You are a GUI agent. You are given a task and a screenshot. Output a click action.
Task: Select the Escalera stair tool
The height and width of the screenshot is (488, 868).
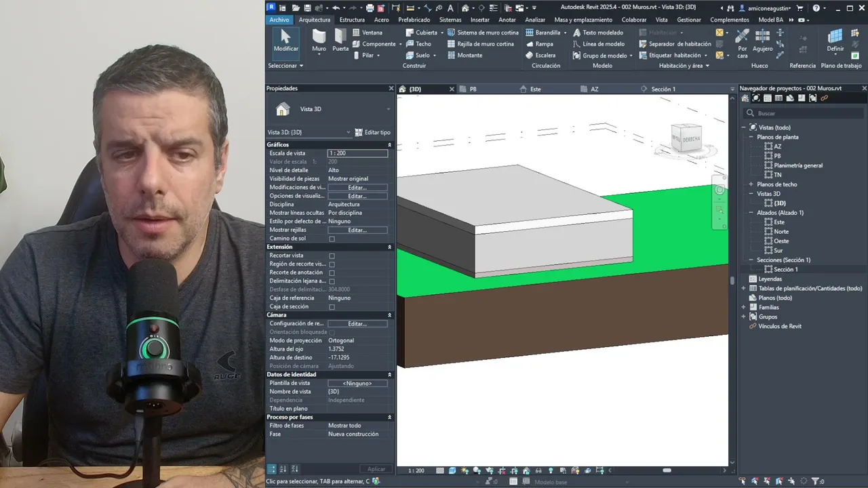[540, 56]
